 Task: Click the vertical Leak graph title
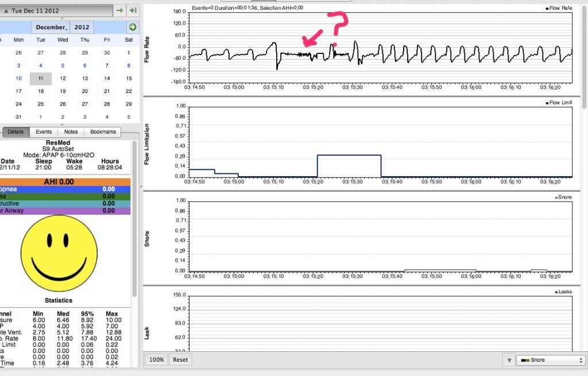146,333
